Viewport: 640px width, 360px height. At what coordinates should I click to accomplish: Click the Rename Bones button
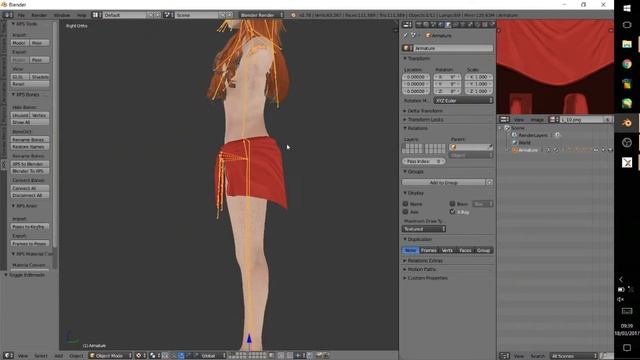pyautogui.click(x=30, y=140)
